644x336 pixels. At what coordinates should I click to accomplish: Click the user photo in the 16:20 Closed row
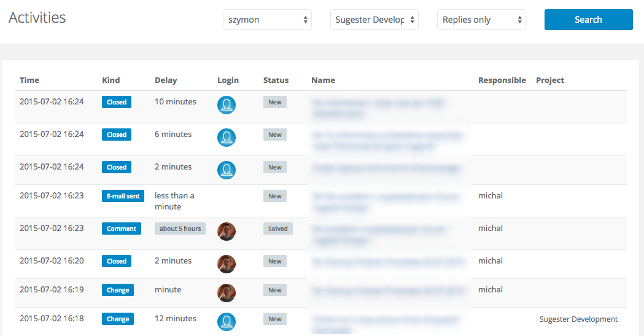coord(227,264)
